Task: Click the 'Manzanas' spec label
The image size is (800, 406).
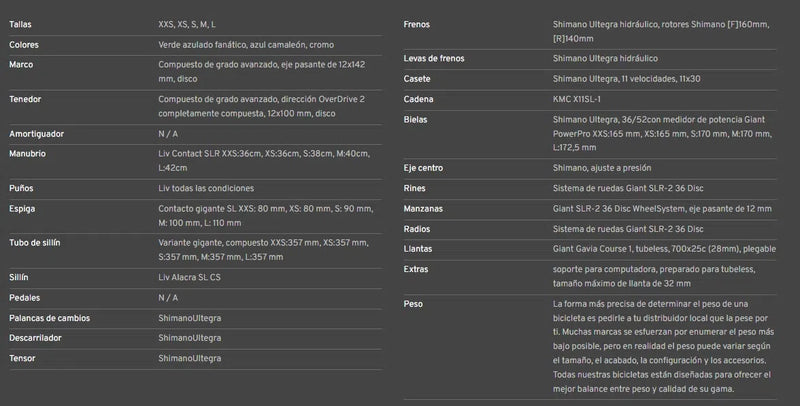Action: 423,209
